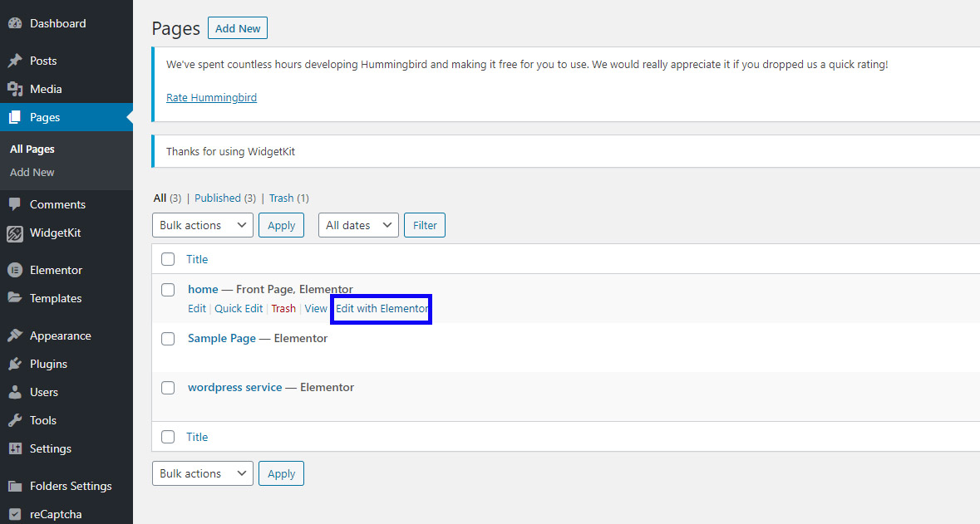This screenshot has width=980, height=524.
Task: Click the Settings sliders icon
Action: click(15, 448)
